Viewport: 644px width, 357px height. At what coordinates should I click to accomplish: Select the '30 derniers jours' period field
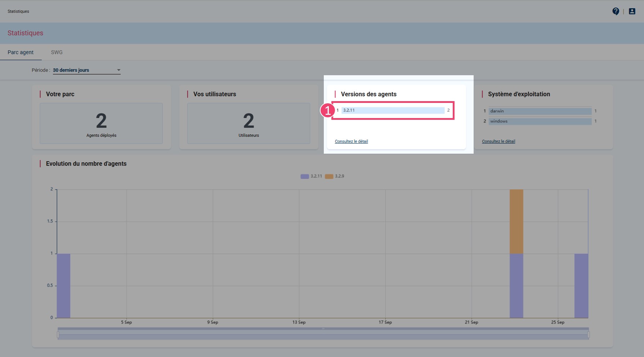83,70
